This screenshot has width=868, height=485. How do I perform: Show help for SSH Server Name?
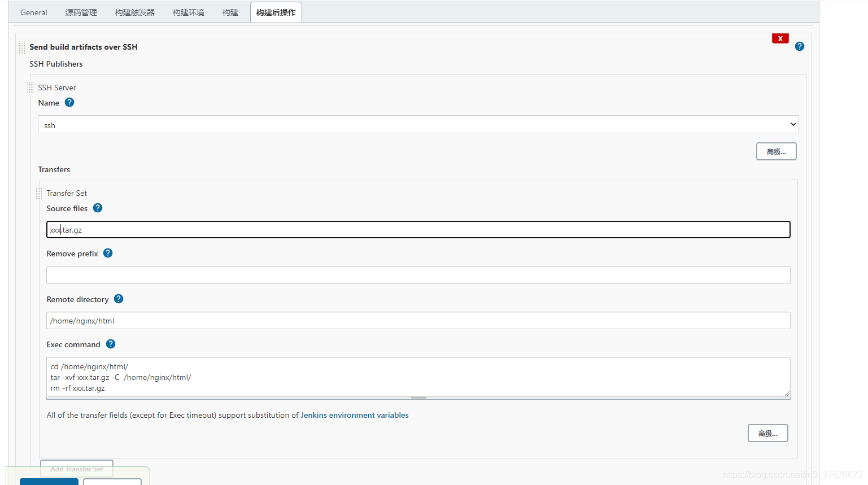coord(69,102)
